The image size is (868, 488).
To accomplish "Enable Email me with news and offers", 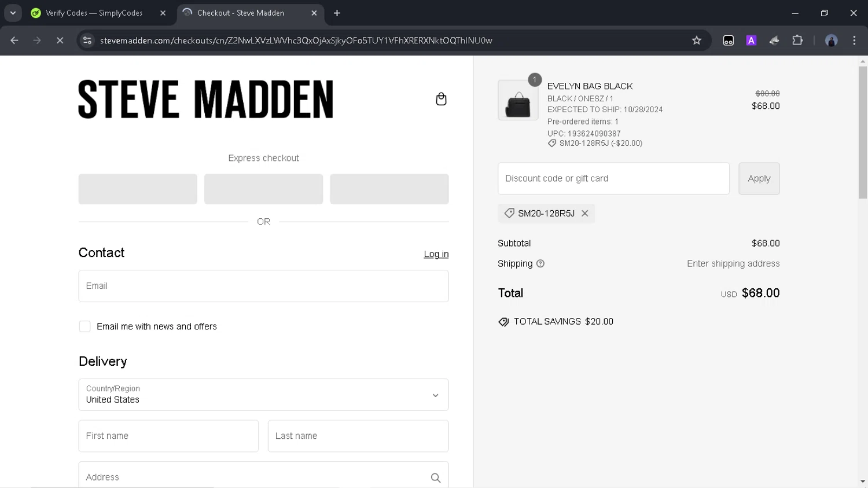I will click(84, 326).
